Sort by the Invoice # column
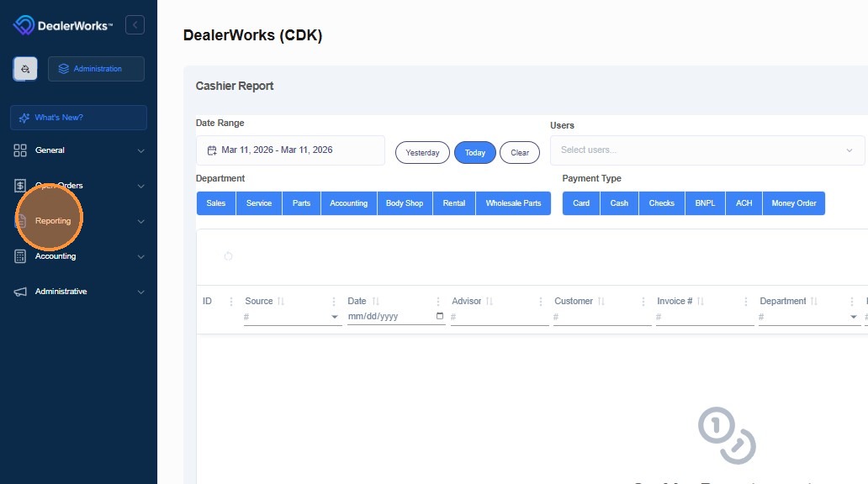868x484 pixels. tap(701, 302)
